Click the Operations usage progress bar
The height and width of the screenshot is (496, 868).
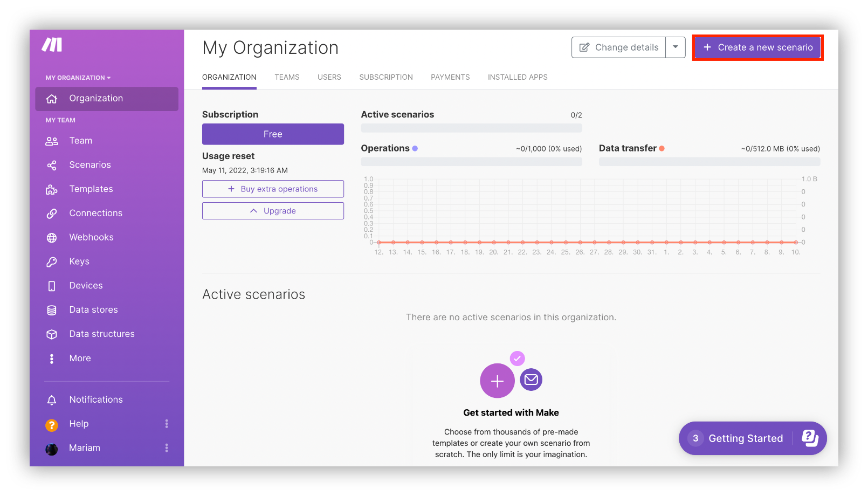click(x=472, y=162)
